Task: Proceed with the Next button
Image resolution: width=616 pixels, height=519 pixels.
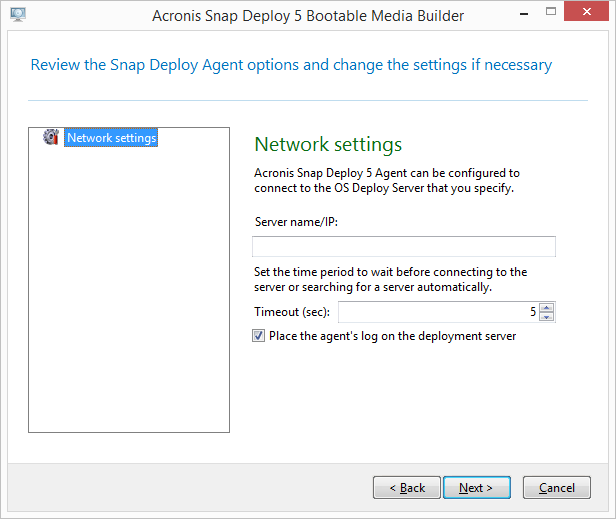Action: point(477,488)
